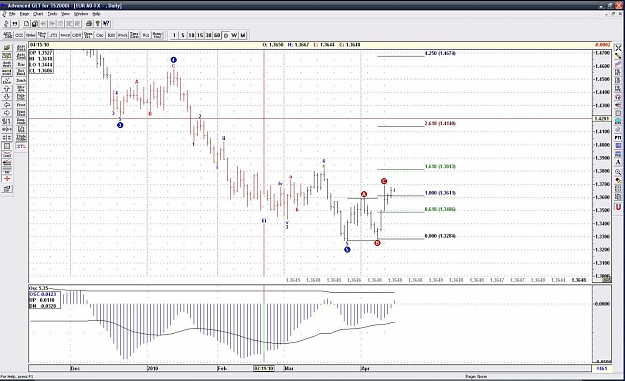The image size is (625, 381).
Task: Click the PTI tool icon
Action: 618,137
